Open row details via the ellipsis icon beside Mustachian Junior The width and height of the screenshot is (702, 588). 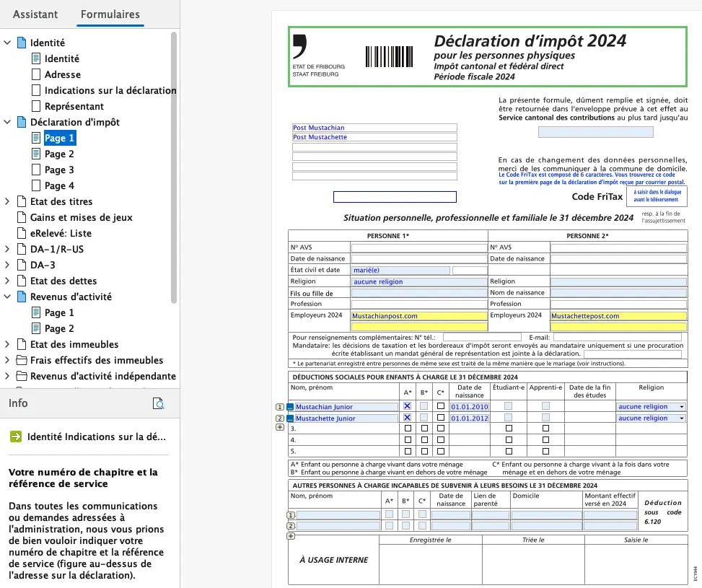point(290,407)
